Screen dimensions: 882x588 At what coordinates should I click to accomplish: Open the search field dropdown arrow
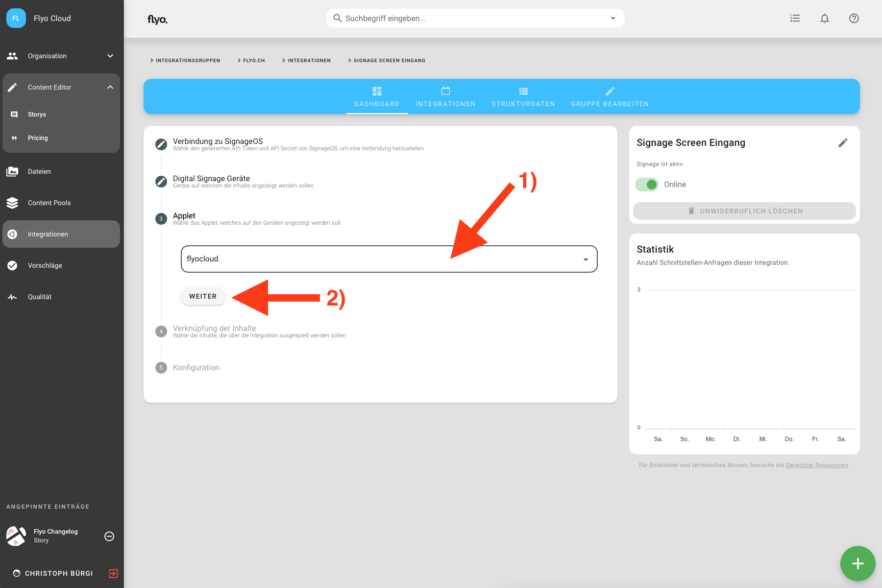click(612, 18)
